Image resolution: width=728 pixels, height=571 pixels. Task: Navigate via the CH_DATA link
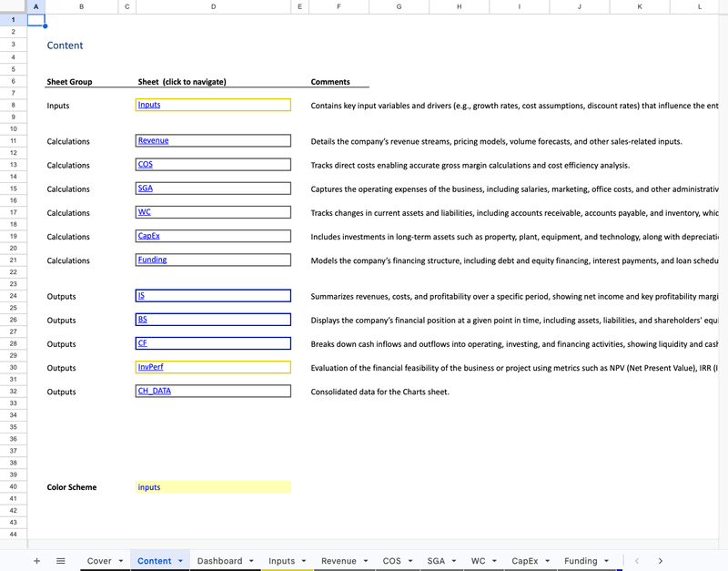154,391
